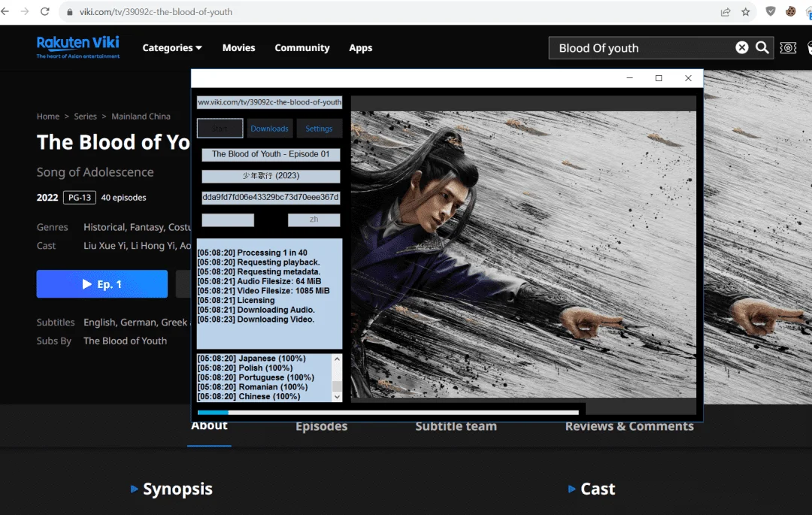Click the zh language field
This screenshot has height=515, width=812.
(x=314, y=220)
